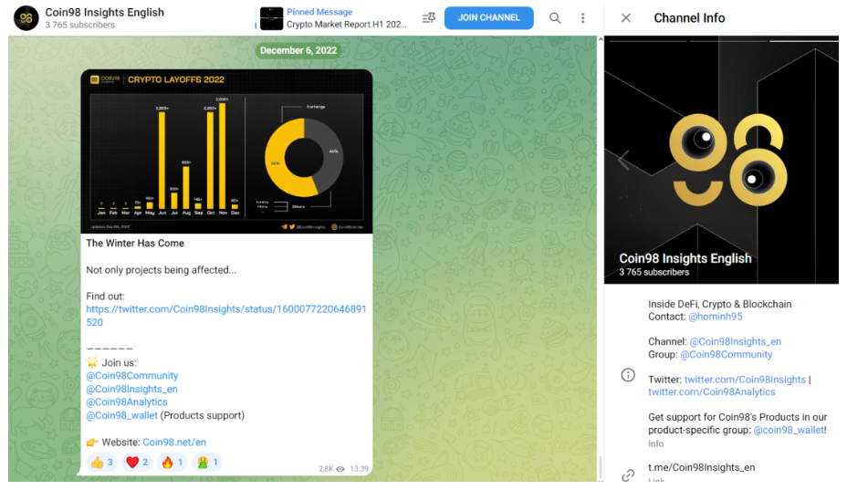The image size is (868, 490).
Task: Click the JOIN CHANNEL button
Action: tap(489, 17)
